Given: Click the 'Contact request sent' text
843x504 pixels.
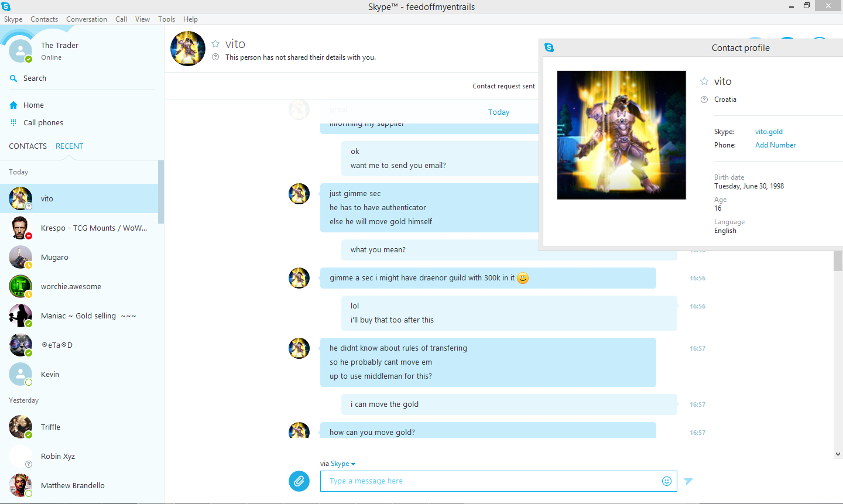Looking at the screenshot, I should pyautogui.click(x=503, y=86).
